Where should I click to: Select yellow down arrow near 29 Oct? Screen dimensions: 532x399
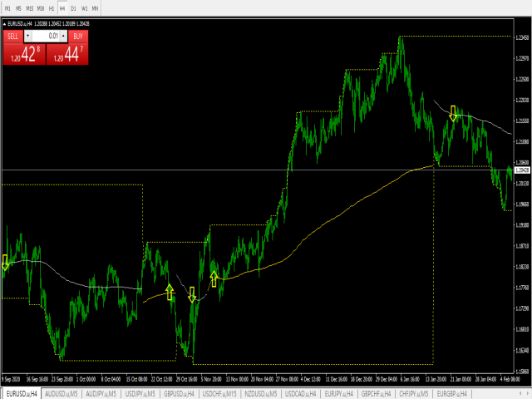pyautogui.click(x=192, y=294)
